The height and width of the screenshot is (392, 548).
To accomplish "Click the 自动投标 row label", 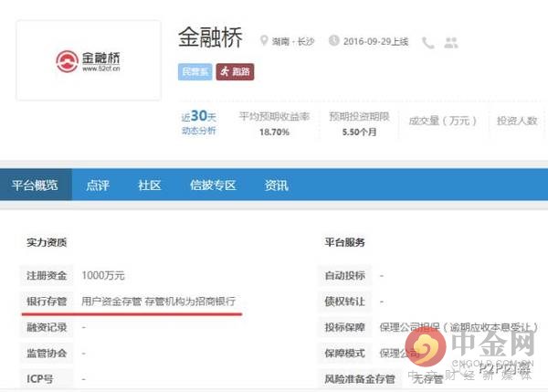I will pos(344,276).
